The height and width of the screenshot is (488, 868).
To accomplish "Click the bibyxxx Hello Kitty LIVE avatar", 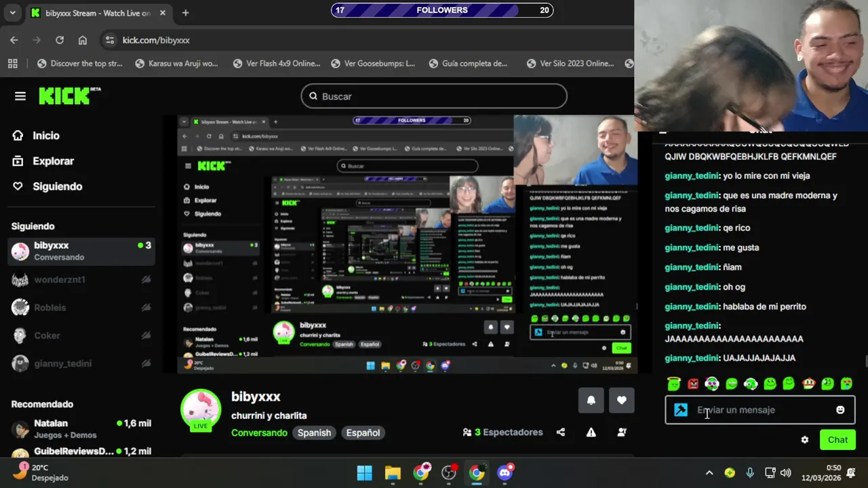I will pyautogui.click(x=201, y=410).
